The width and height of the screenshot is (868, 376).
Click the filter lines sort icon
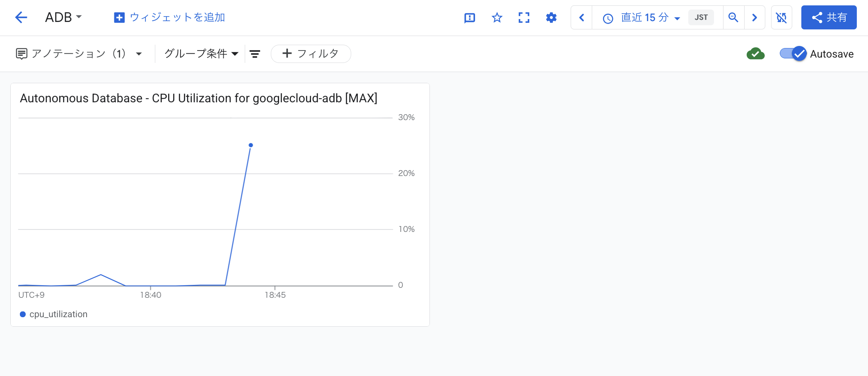[x=255, y=54]
